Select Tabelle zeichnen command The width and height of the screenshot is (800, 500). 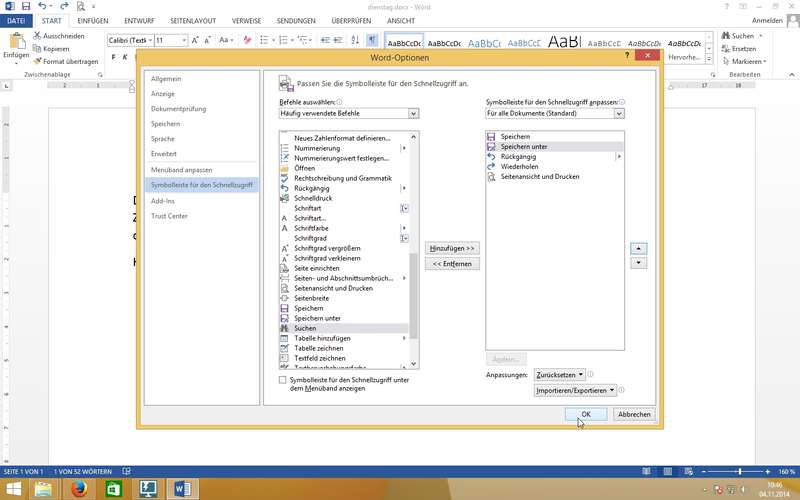coord(319,348)
